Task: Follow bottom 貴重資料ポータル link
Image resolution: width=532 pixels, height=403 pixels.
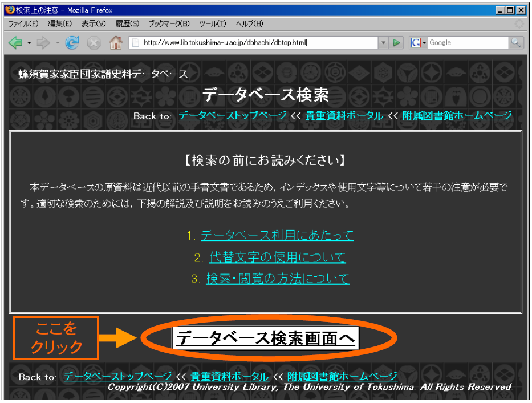Action: tap(230, 377)
